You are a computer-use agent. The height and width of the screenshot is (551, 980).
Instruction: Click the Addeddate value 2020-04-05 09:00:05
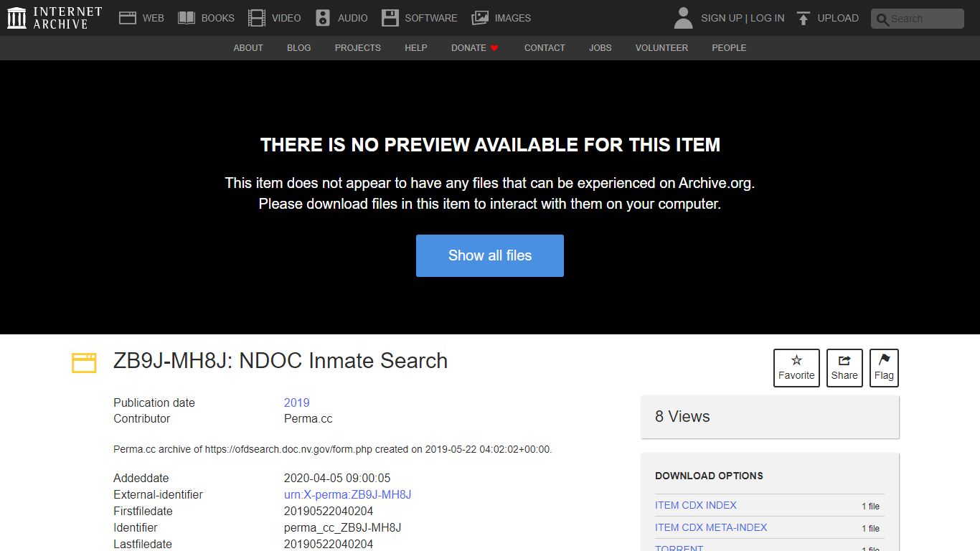click(337, 478)
